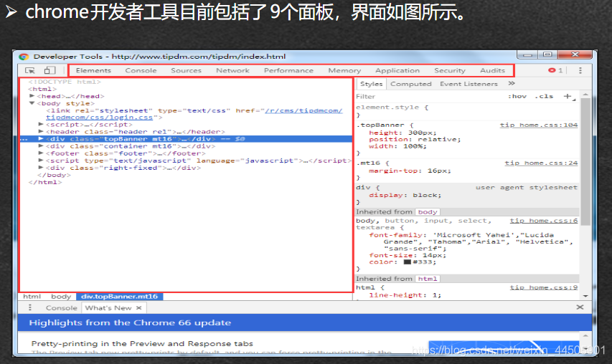Expand the header class header rel node

click(41, 132)
